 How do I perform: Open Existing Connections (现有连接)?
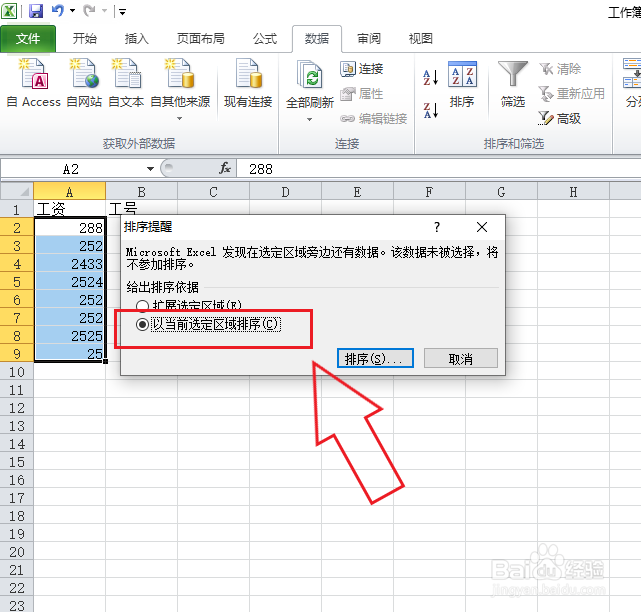click(x=248, y=83)
